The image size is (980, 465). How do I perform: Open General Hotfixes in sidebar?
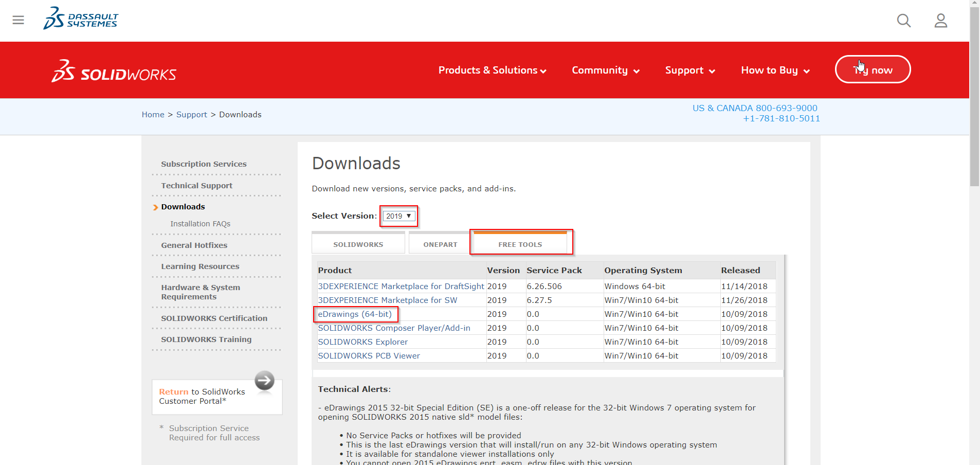pos(194,245)
